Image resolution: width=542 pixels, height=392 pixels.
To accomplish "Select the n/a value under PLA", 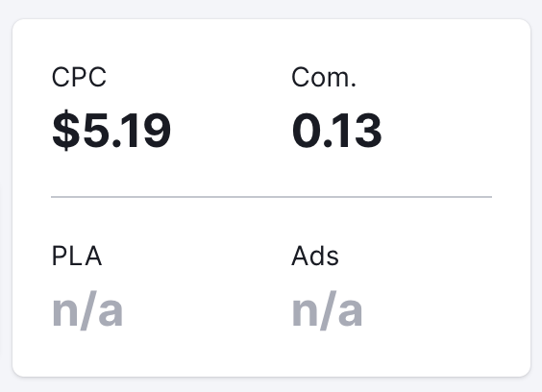I will [87, 310].
